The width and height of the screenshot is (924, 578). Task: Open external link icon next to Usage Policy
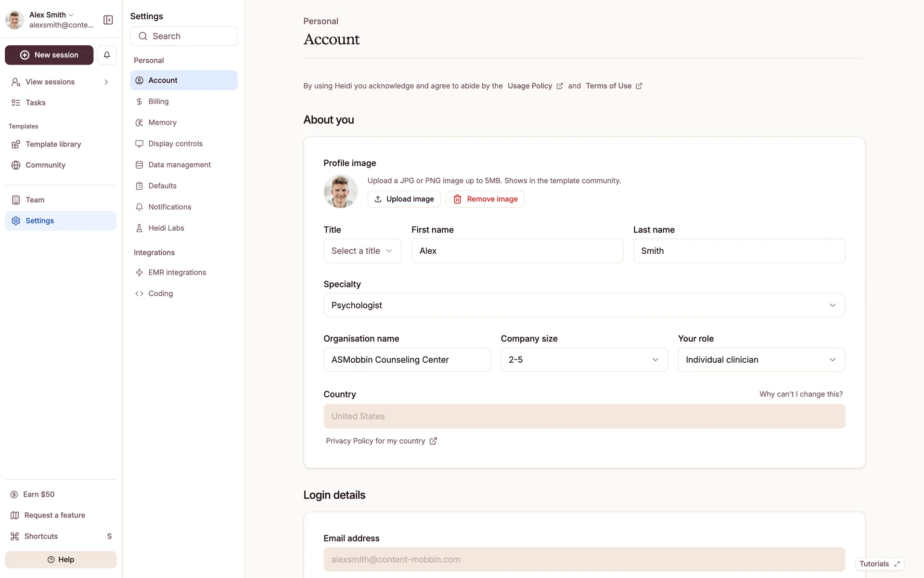pyautogui.click(x=560, y=86)
